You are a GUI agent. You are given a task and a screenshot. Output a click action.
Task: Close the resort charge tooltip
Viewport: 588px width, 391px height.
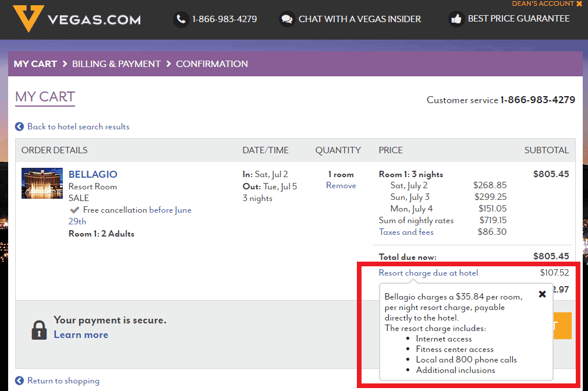click(x=542, y=294)
